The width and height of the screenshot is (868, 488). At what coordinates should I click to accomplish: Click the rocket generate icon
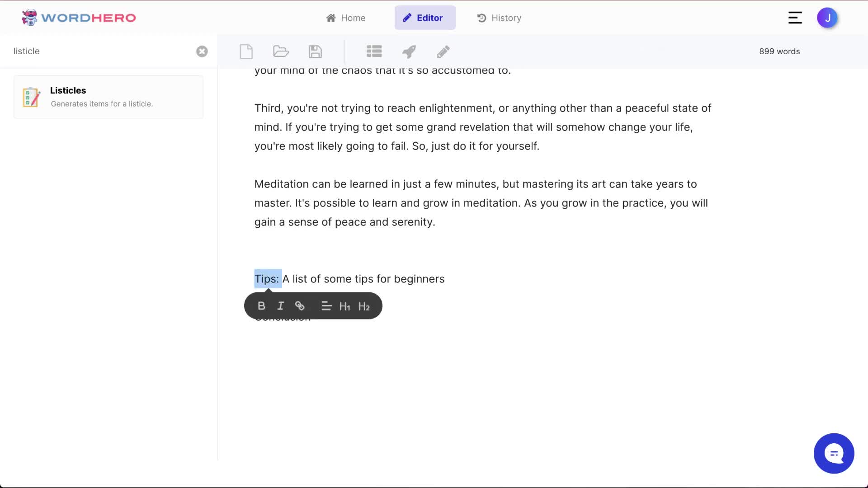click(x=409, y=52)
